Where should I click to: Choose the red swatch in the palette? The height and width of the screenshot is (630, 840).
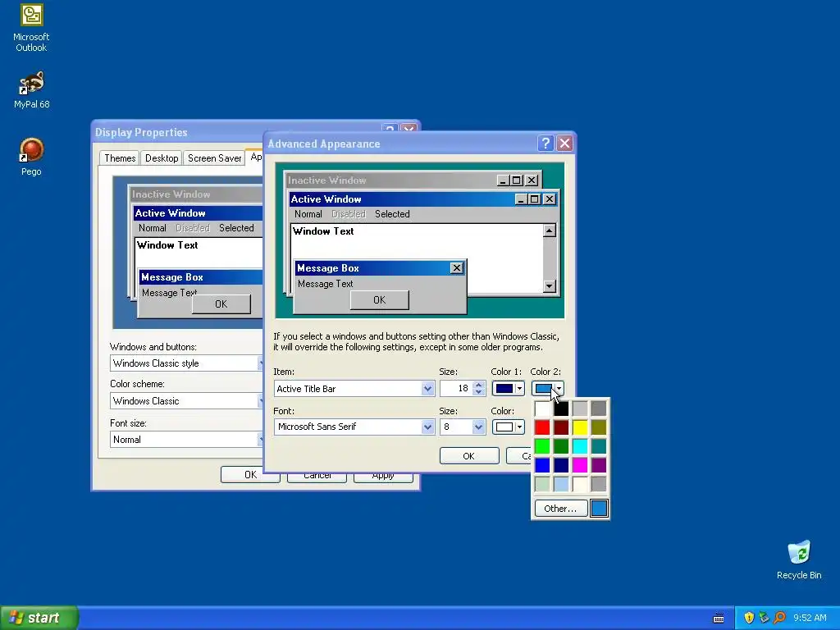click(542, 427)
